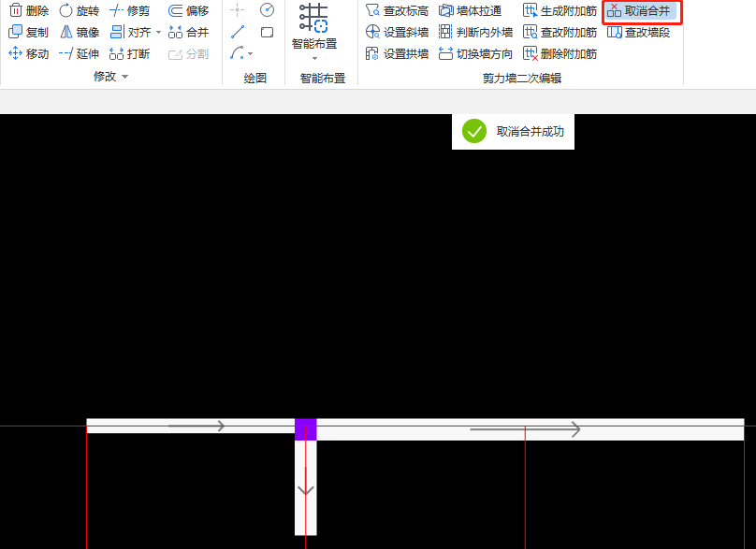This screenshot has height=549, width=756.
Task: Choose the 修剪 (trim) tool
Action: 130,10
